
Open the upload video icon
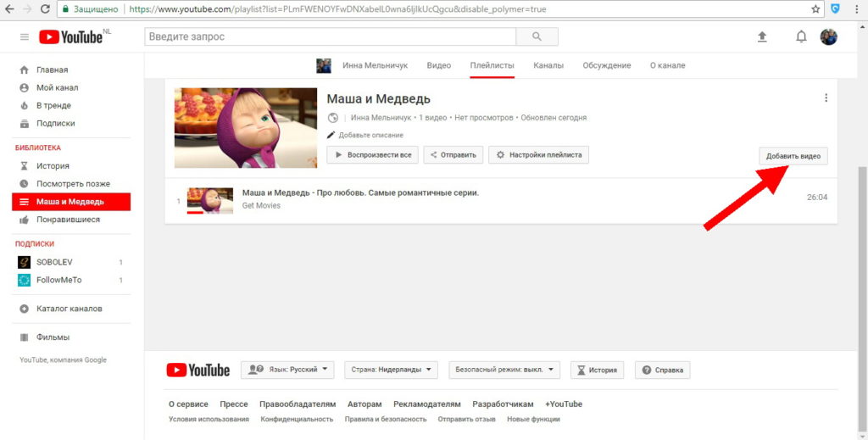click(762, 37)
